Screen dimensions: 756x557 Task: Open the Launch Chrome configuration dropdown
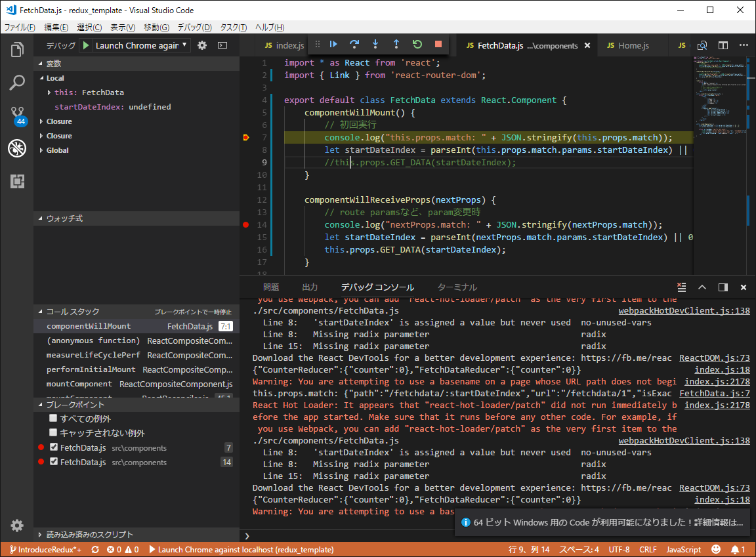[141, 45]
